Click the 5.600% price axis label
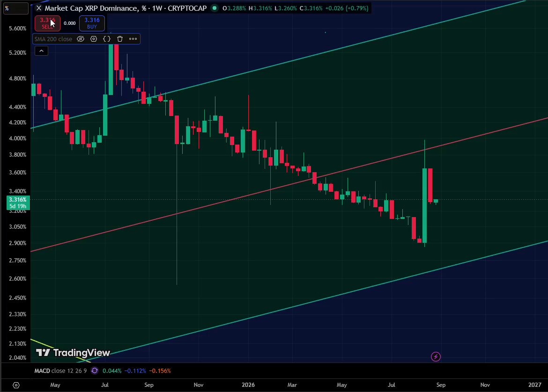This screenshot has height=392, width=548. pyautogui.click(x=17, y=28)
